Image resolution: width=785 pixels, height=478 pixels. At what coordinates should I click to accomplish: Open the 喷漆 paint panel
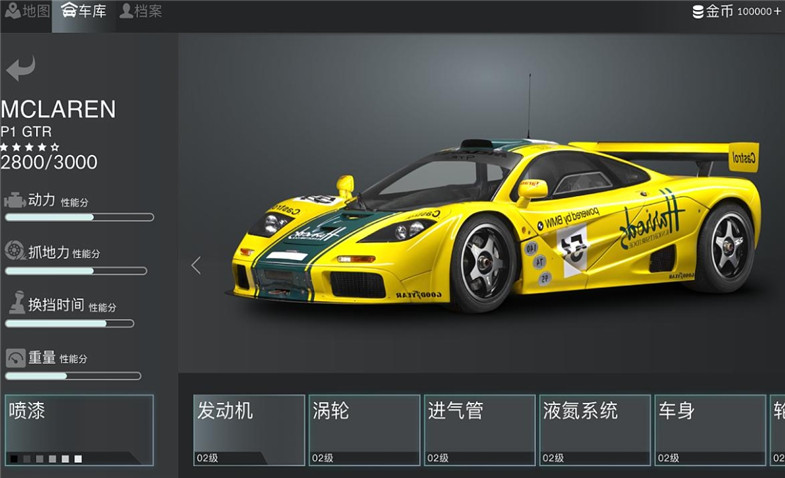click(79, 430)
